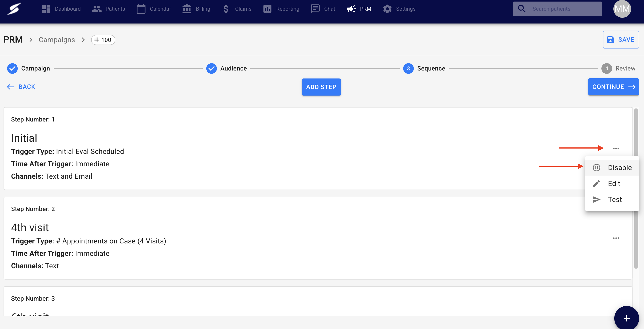The height and width of the screenshot is (329, 644).
Task: Open Reporting bar chart icon
Action: click(x=267, y=9)
